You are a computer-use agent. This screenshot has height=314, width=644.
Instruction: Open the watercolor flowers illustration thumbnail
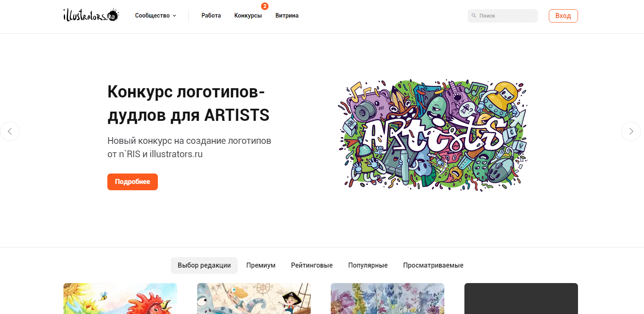pos(388,299)
